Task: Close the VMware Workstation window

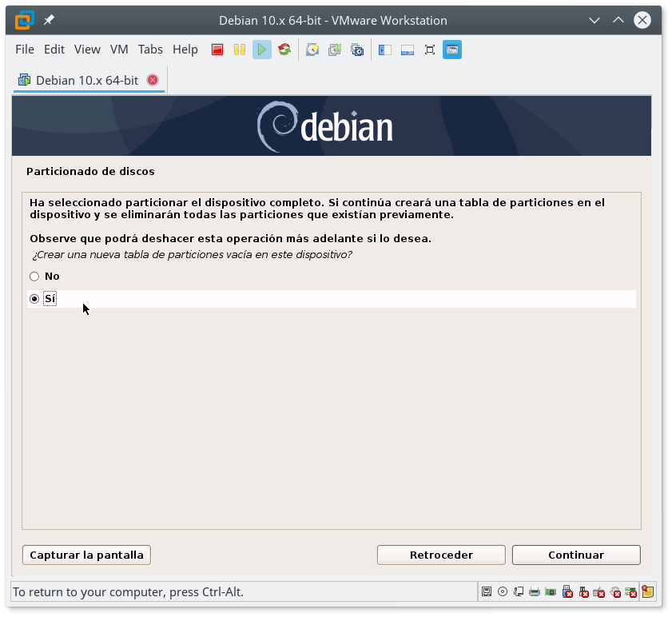Action: [x=642, y=20]
